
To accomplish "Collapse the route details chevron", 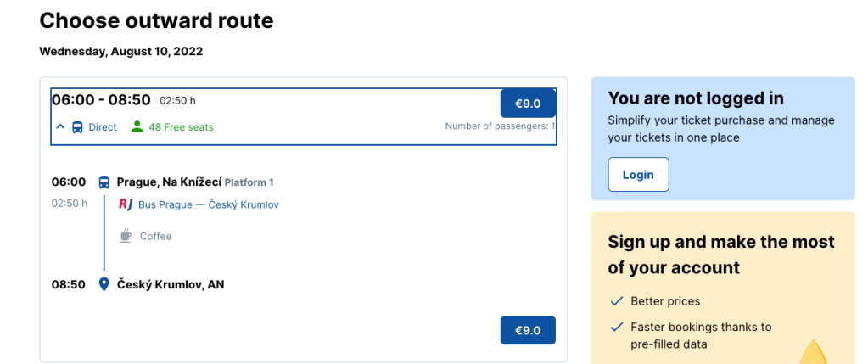I will click(x=60, y=127).
